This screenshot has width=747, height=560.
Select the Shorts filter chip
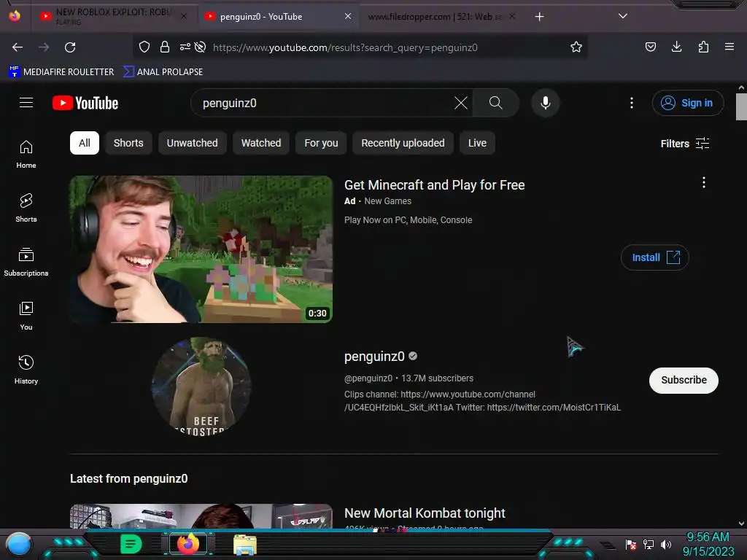pyautogui.click(x=128, y=143)
